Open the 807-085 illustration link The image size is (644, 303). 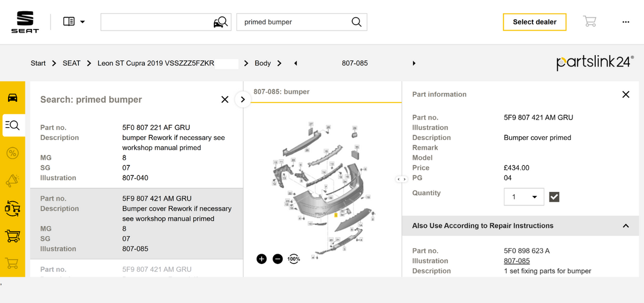(x=517, y=261)
